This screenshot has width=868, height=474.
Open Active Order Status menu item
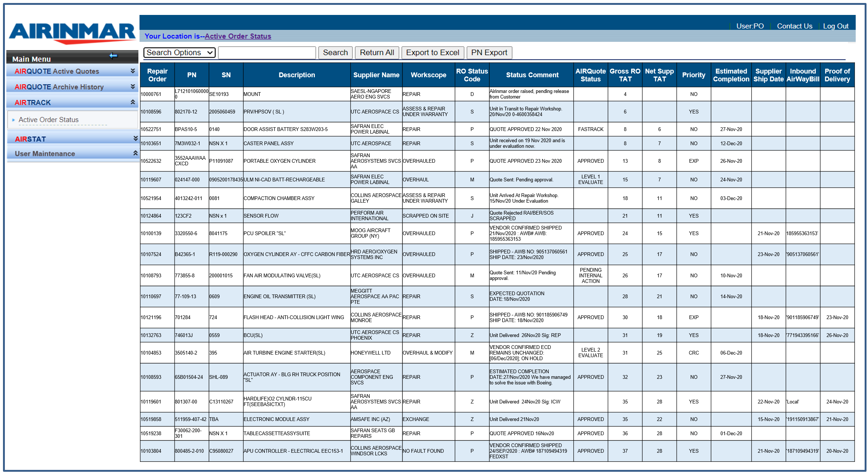tap(48, 120)
